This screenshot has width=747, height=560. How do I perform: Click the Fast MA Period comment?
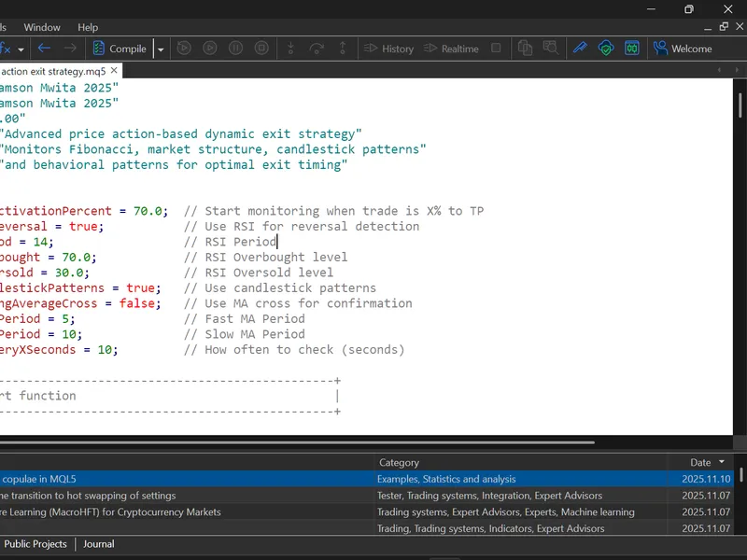click(245, 319)
